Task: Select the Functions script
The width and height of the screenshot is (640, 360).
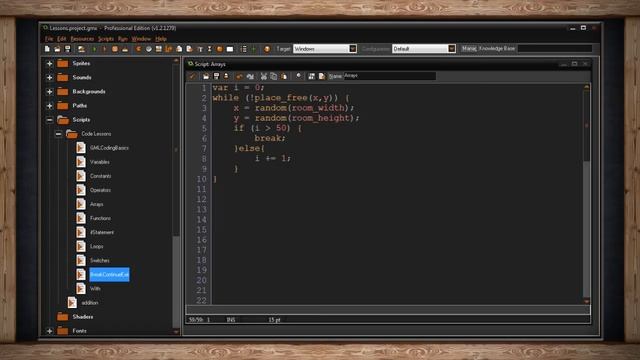Action: [100, 218]
